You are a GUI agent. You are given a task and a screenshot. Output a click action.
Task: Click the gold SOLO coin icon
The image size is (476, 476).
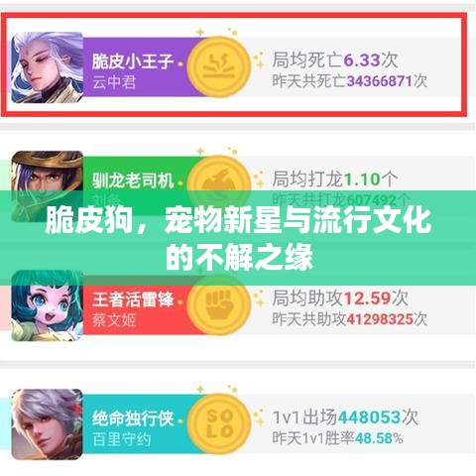219,424
